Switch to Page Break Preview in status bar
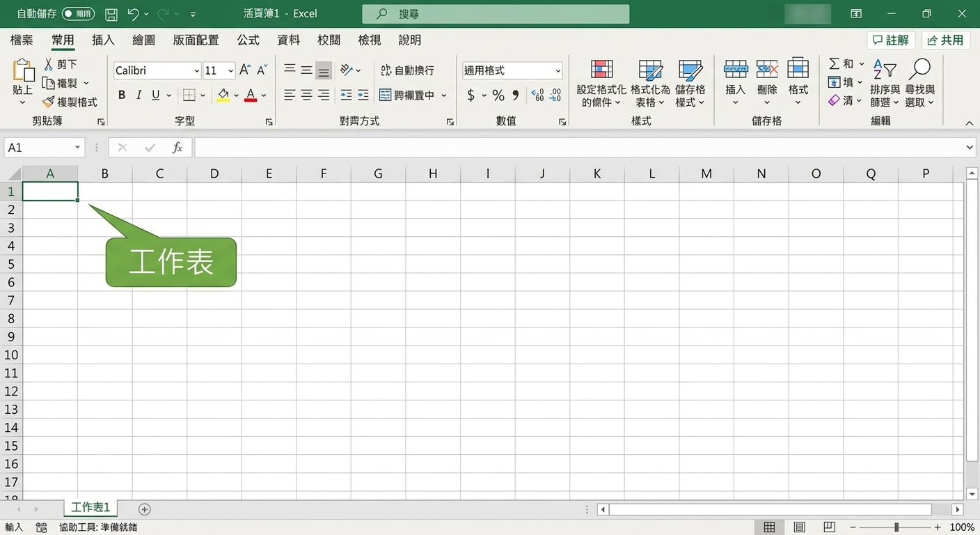 click(829, 527)
